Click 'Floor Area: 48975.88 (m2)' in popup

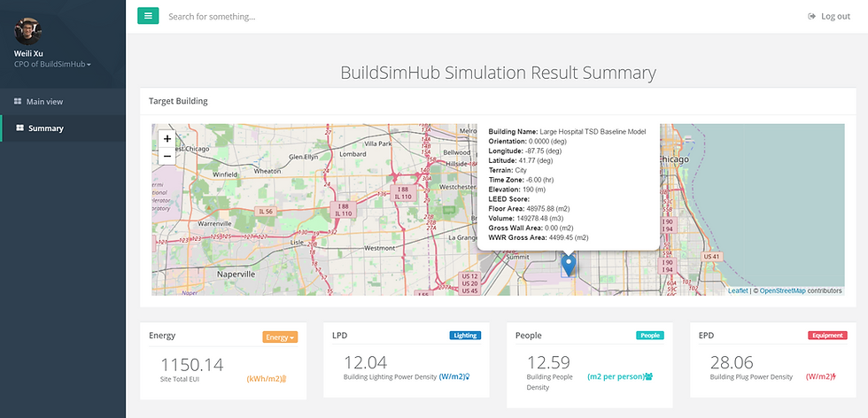(530, 208)
